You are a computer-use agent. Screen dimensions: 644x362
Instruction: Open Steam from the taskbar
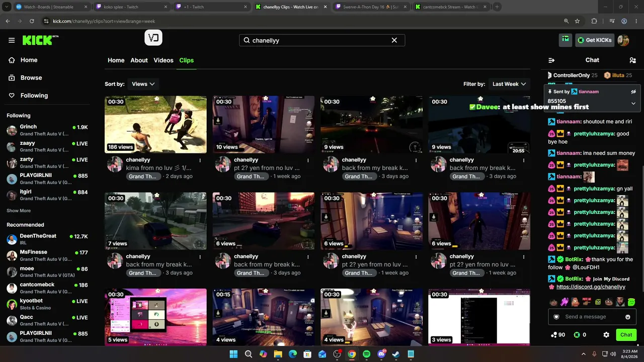(x=396, y=354)
